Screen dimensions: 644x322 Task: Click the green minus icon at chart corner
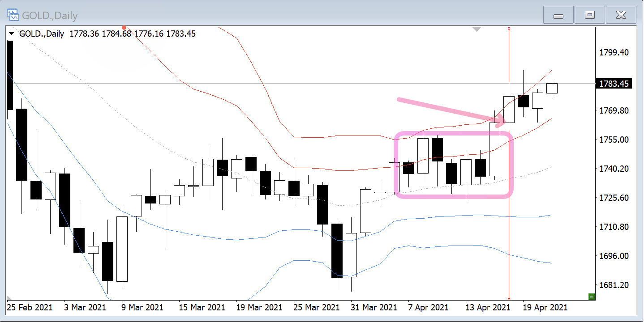pos(592,297)
